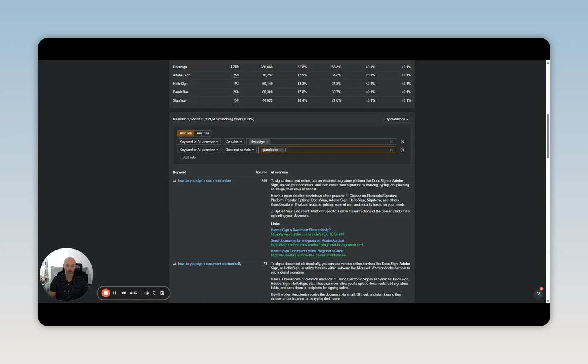
Task: Click the HelloSign row label
Action: coord(180,84)
